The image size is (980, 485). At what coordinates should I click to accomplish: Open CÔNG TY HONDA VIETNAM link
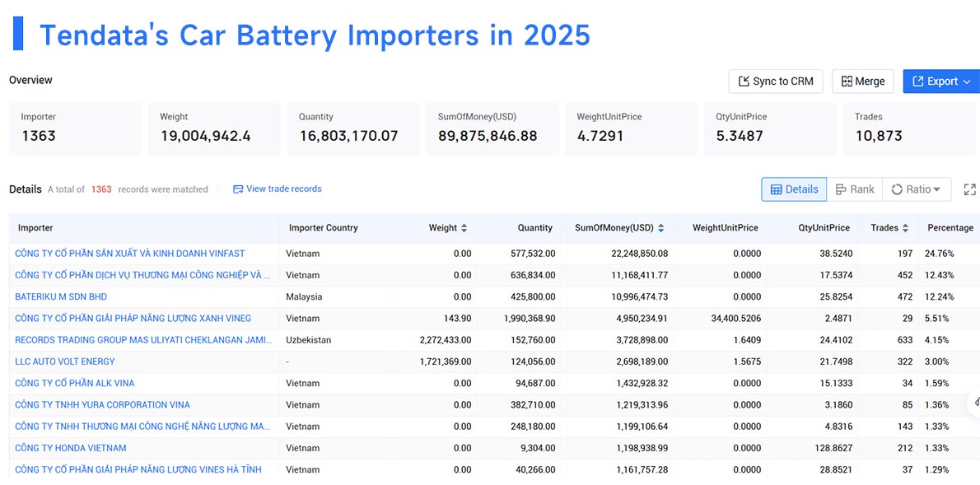71,448
